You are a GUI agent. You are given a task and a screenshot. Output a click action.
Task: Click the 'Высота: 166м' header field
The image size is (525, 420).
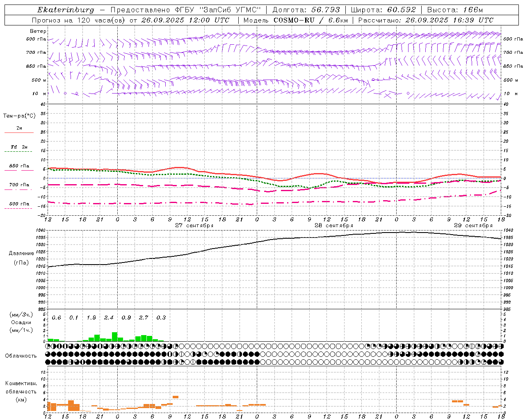(x=455, y=10)
